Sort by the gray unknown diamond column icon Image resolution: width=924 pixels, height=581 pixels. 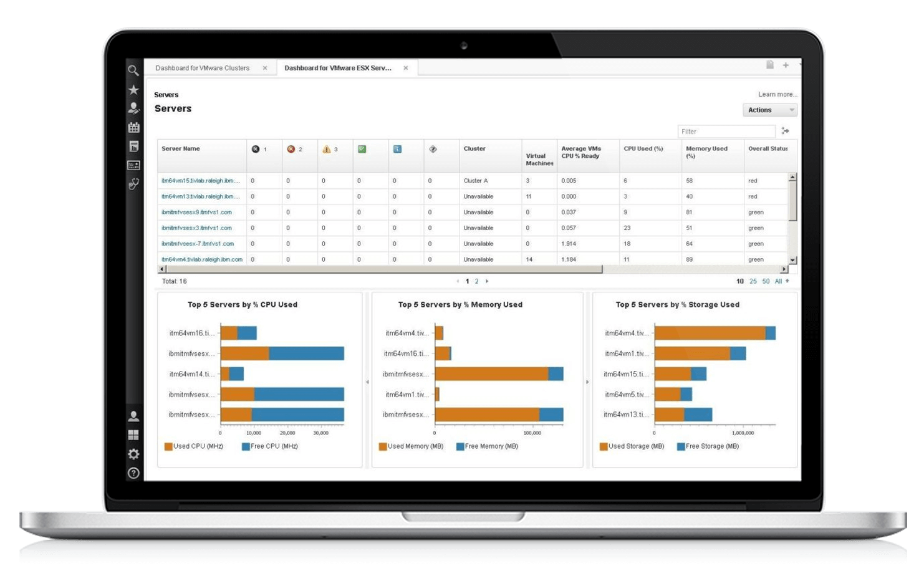433,149
